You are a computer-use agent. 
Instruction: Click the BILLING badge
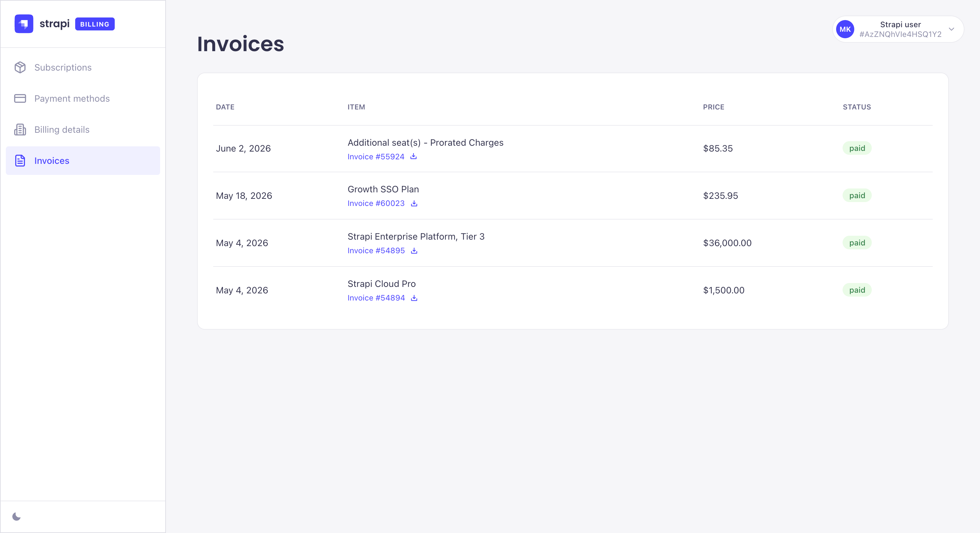click(x=95, y=24)
